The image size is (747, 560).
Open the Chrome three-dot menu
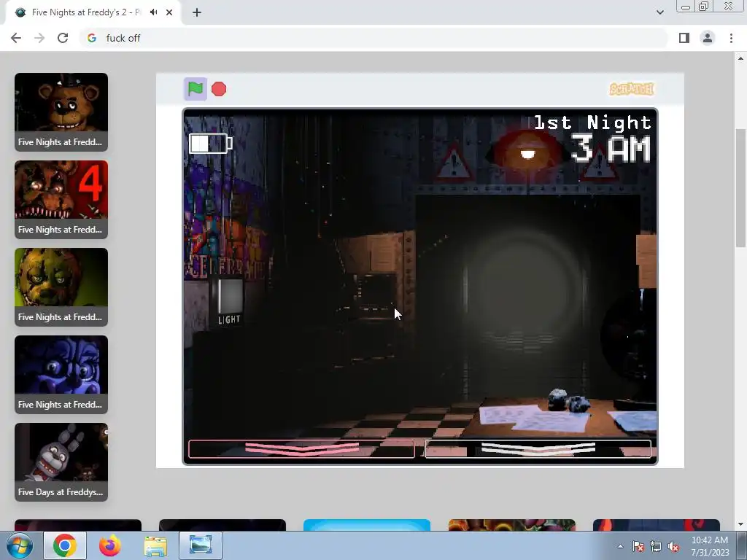pyautogui.click(x=731, y=38)
